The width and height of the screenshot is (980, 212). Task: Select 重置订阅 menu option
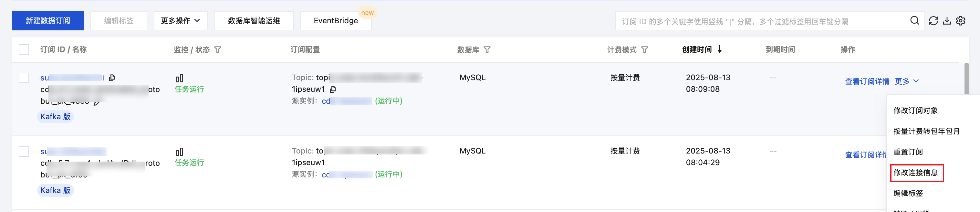click(x=908, y=152)
